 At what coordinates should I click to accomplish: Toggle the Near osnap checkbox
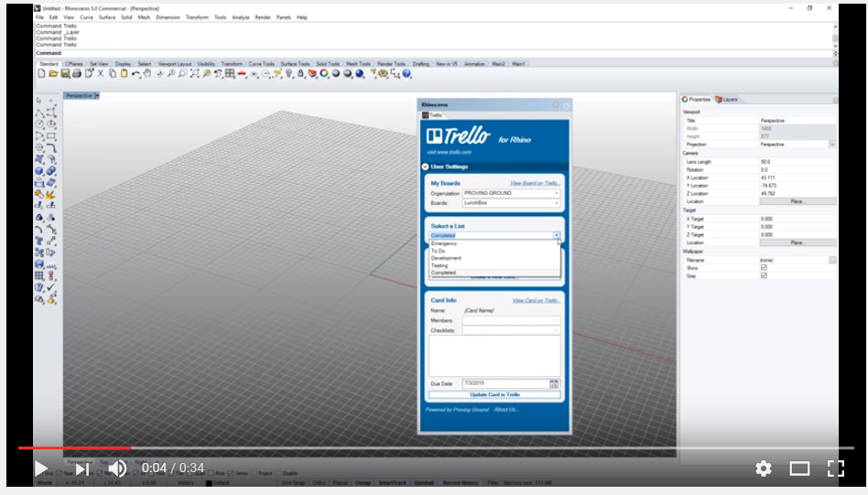click(59, 473)
